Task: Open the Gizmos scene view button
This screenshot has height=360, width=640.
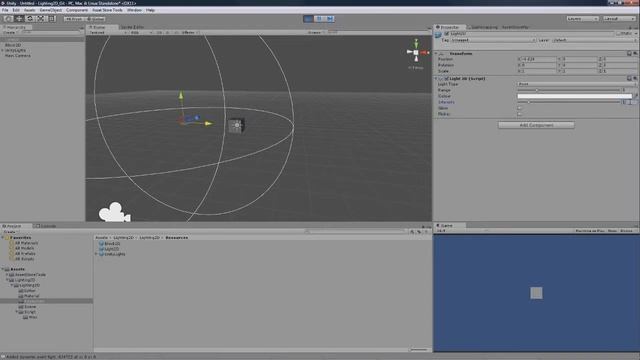Action: tap(315, 33)
